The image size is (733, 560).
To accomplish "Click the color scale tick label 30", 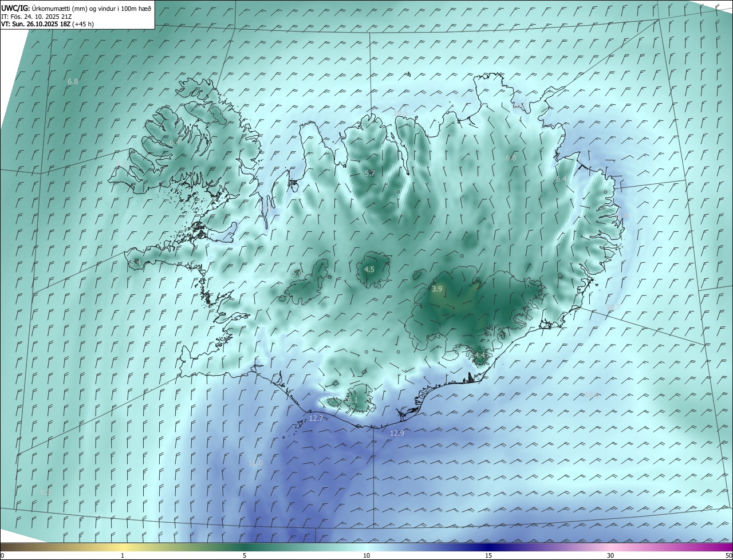I will [x=610, y=556].
